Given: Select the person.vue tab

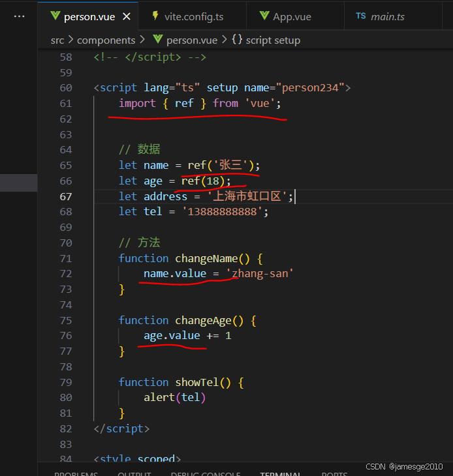Looking at the screenshot, I should [x=88, y=16].
